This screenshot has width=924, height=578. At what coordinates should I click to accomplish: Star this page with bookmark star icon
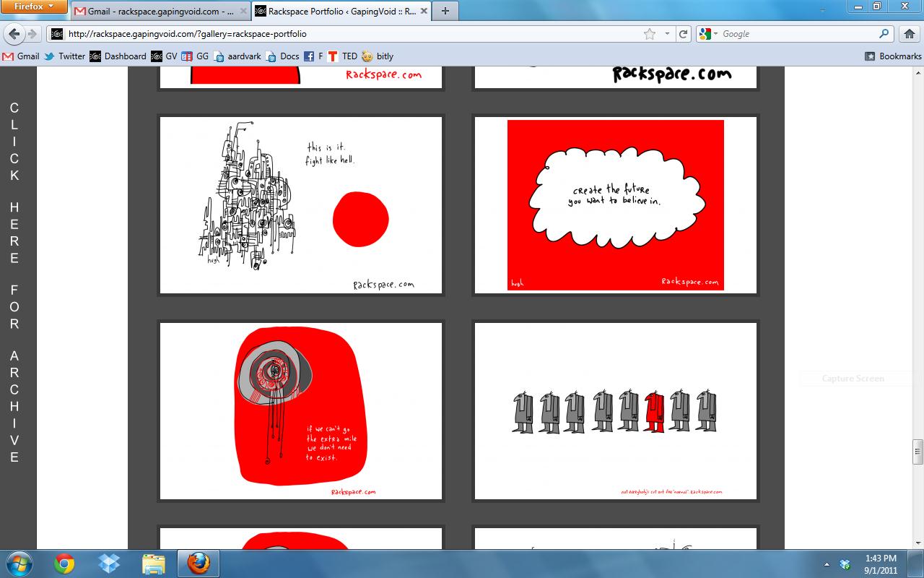pyautogui.click(x=650, y=34)
